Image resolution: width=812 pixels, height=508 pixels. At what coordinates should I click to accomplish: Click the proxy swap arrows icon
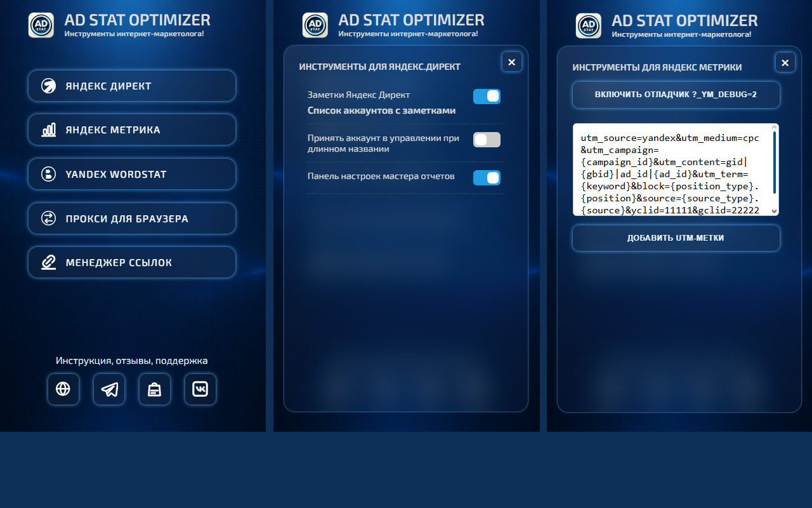(49, 218)
